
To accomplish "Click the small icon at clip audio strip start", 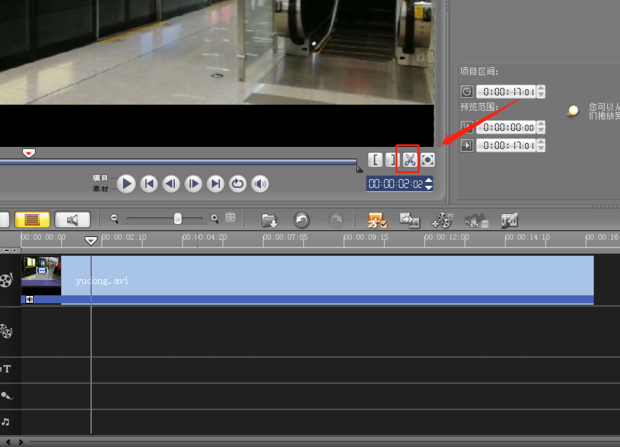I will (29, 299).
